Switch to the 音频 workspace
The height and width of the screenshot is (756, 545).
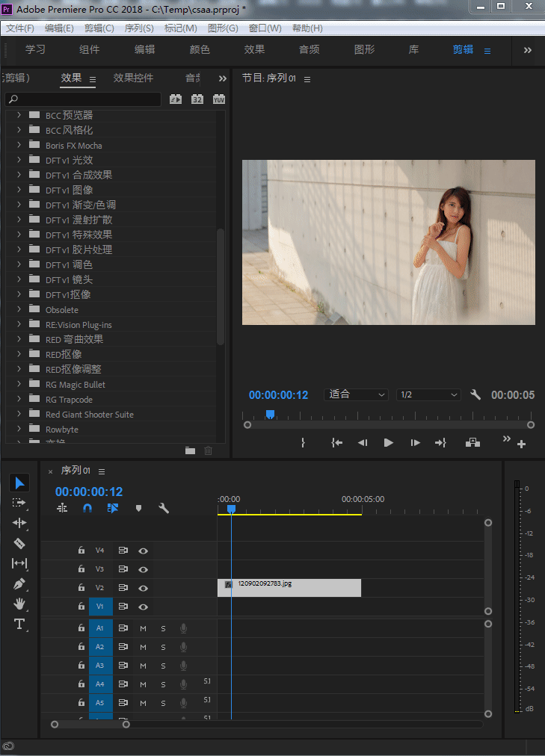(310, 49)
